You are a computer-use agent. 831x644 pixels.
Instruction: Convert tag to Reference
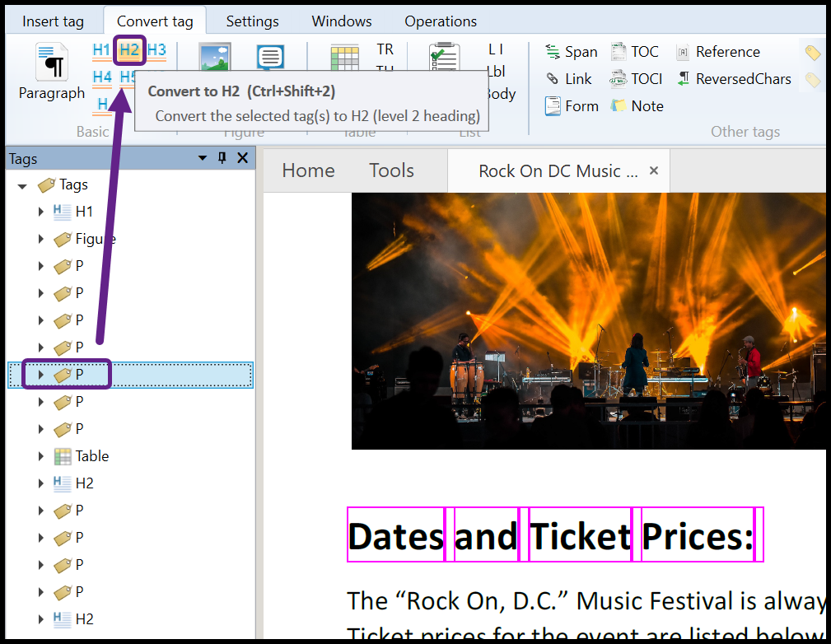[718, 52]
